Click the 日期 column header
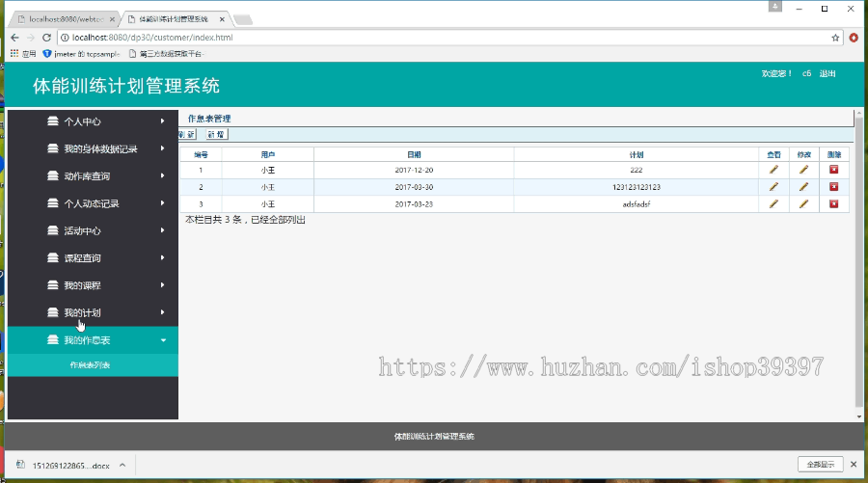Image resolution: width=868 pixels, height=483 pixels. coord(414,155)
